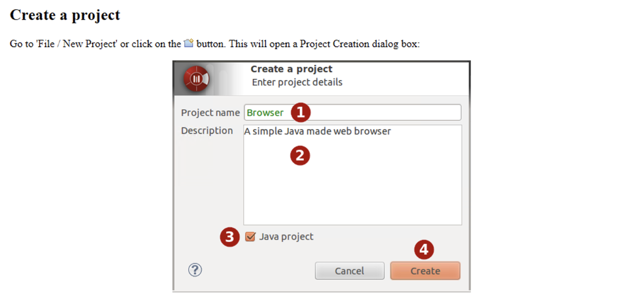Click the red number 4 marker
Viewport: 644px width, 305px height.
(x=424, y=249)
